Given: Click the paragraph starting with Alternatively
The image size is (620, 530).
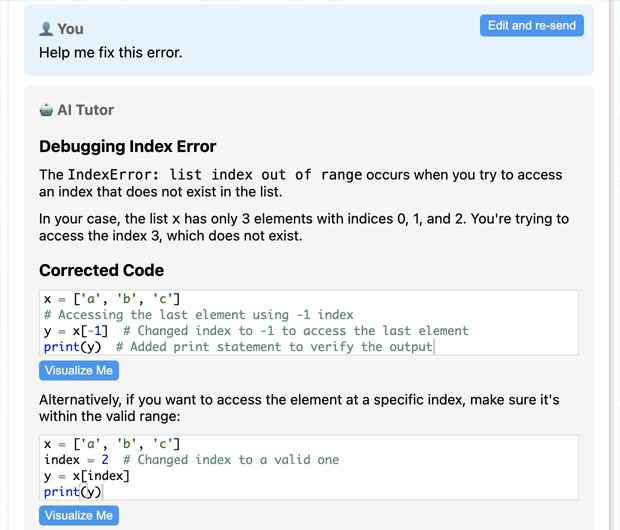Looking at the screenshot, I should pyautogui.click(x=299, y=408).
